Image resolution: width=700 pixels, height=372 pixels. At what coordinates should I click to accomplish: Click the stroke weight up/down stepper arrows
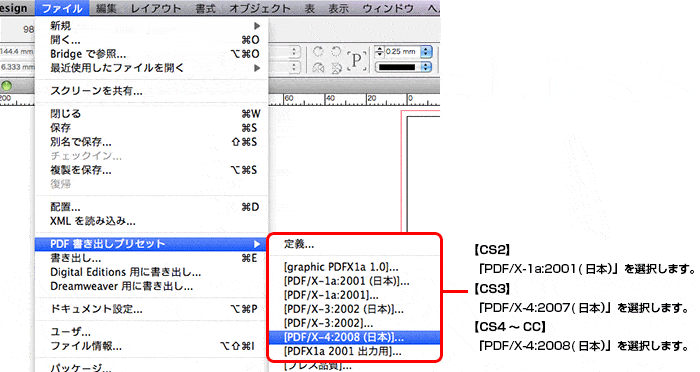[379, 51]
